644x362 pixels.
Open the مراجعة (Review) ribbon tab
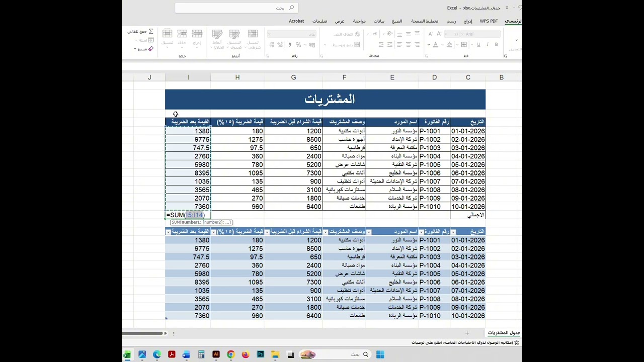[x=359, y=21]
